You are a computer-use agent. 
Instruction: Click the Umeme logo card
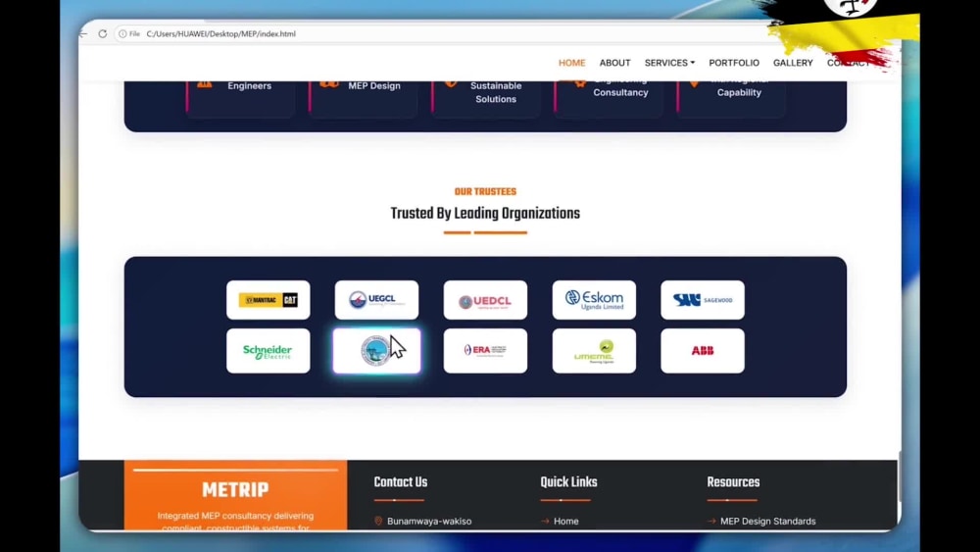(x=595, y=351)
